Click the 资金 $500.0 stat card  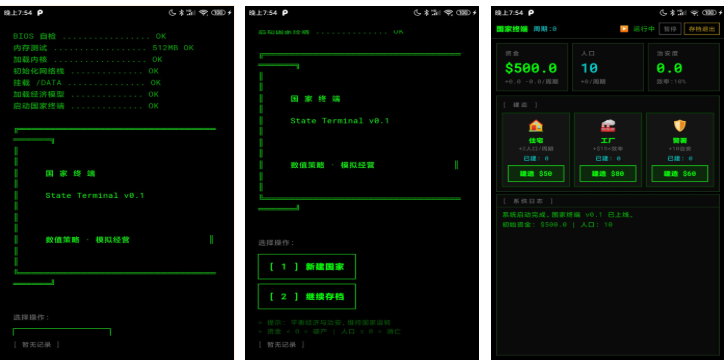[x=532, y=67]
